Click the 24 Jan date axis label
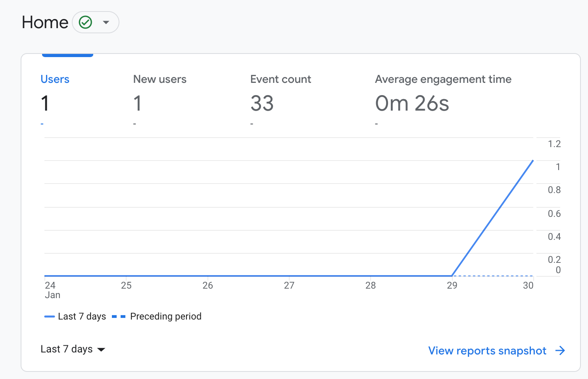This screenshot has width=588, height=379. [52, 290]
